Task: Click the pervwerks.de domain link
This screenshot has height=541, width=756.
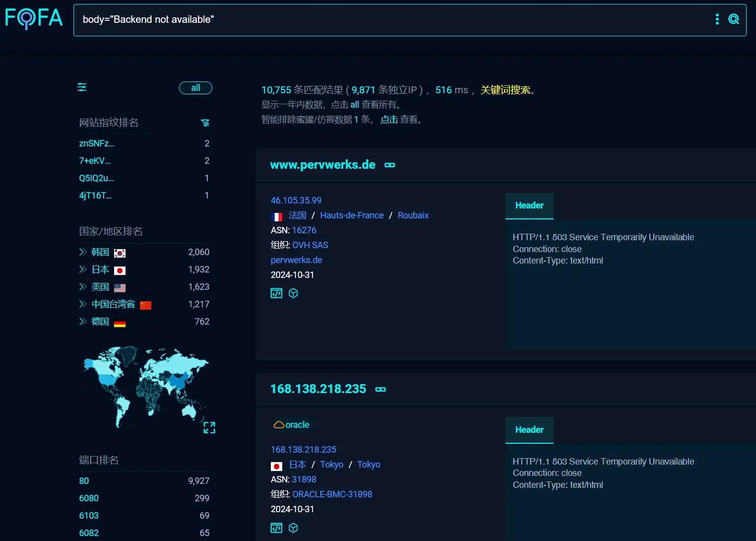Action: [x=296, y=260]
